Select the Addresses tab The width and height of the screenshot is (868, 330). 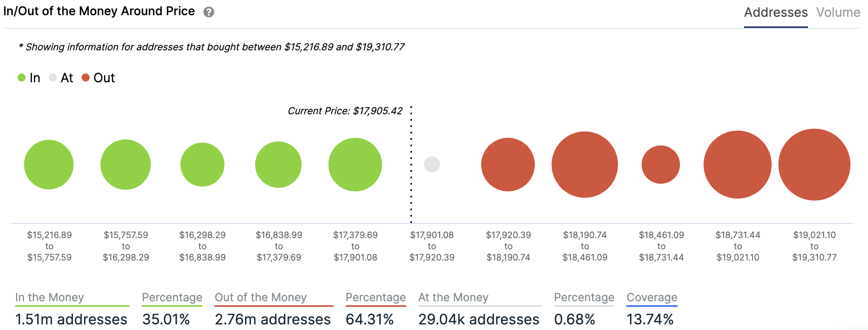tap(776, 12)
